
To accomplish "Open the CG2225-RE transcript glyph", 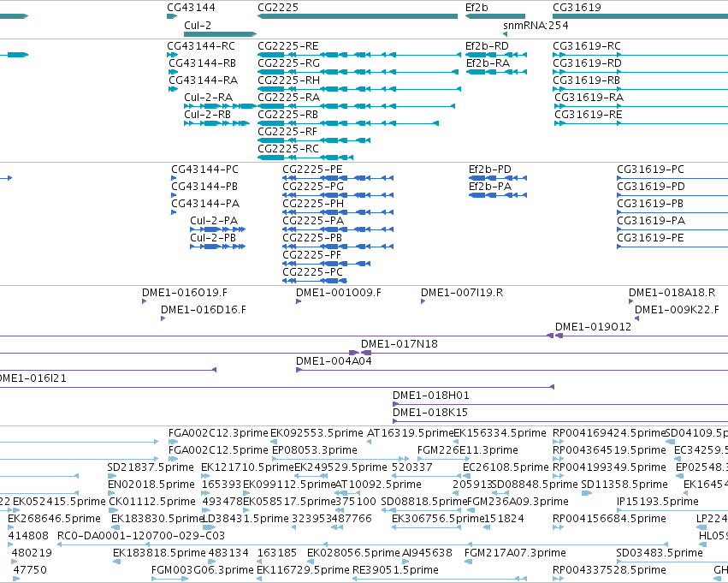I will (359, 55).
